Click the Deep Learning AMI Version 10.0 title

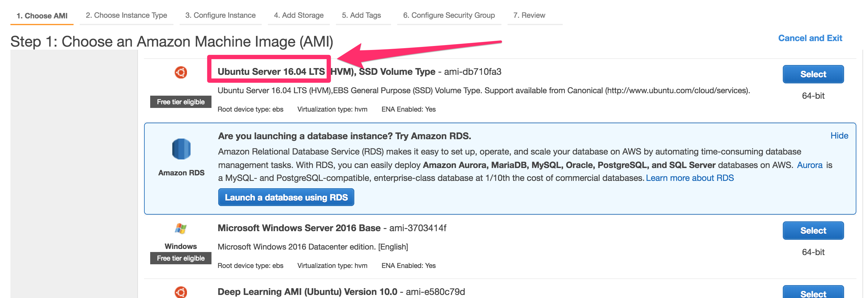coord(307,292)
